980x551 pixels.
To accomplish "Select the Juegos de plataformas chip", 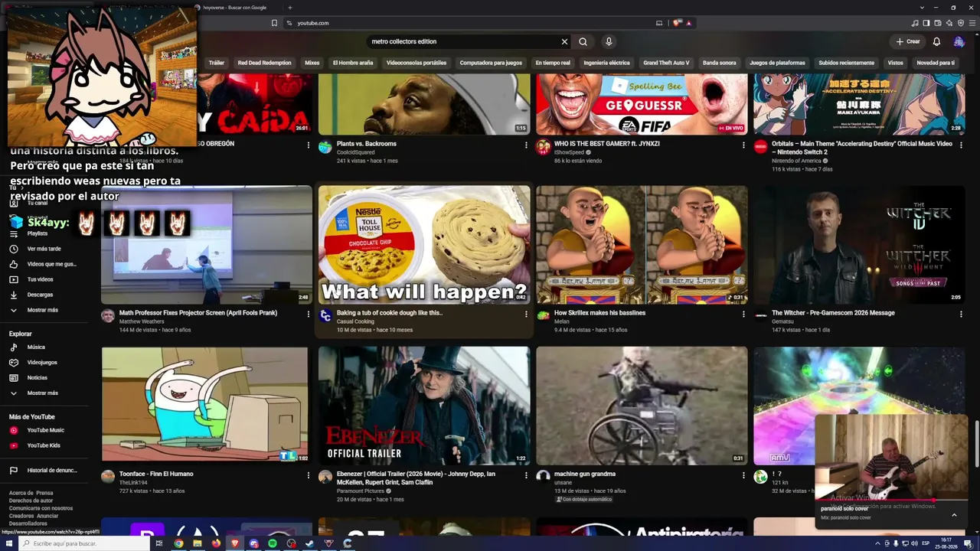I will coord(777,63).
